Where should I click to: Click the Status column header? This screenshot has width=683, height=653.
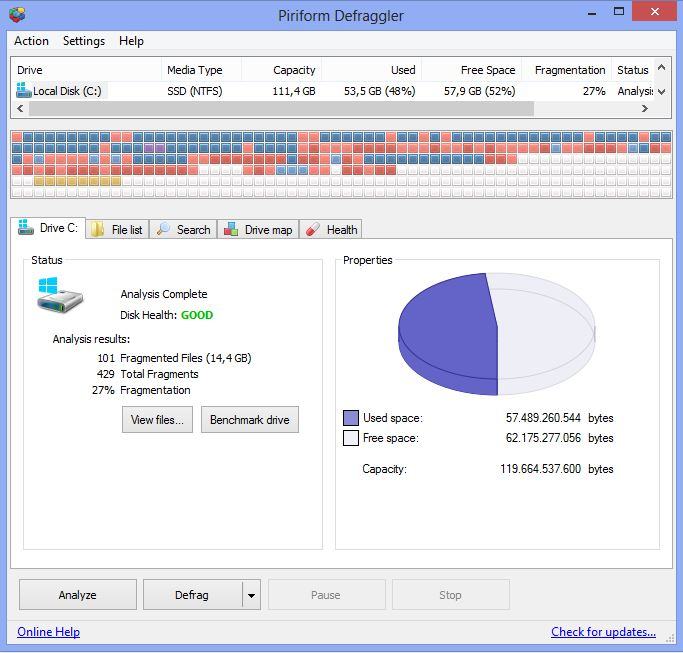(x=632, y=70)
